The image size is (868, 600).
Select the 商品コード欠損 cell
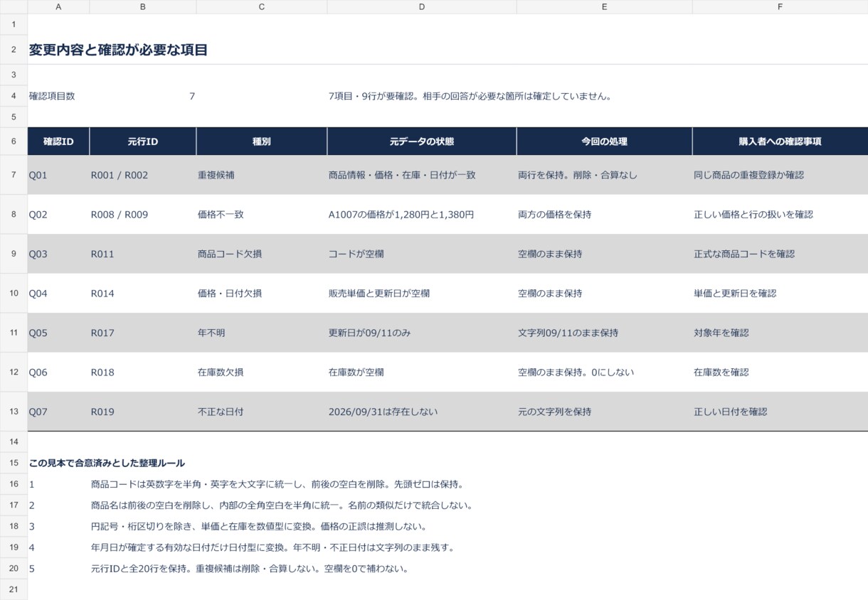(262, 254)
